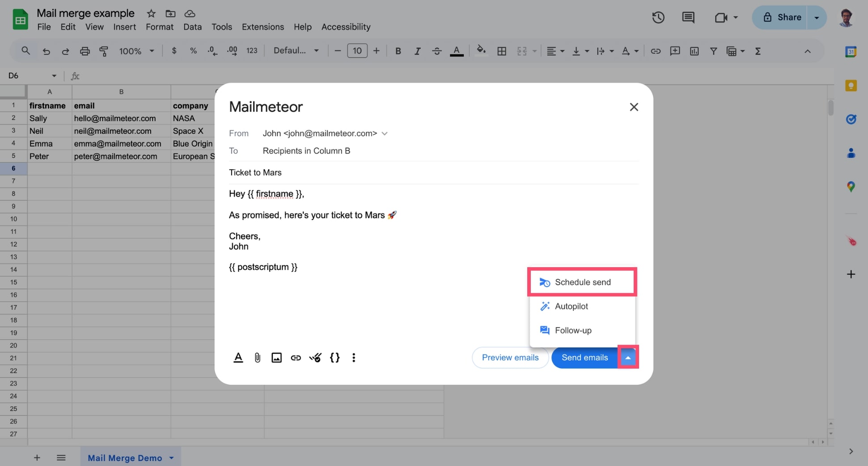Screen dimensions: 868x466
Task: Collapse the Send emails options arrow
Action: coord(628,357)
